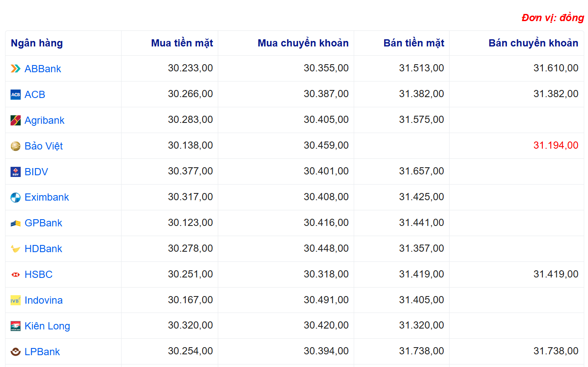The width and height of the screenshot is (588, 367).
Task: Click the "Bán chuyển khoản" column header
Action: (533, 43)
